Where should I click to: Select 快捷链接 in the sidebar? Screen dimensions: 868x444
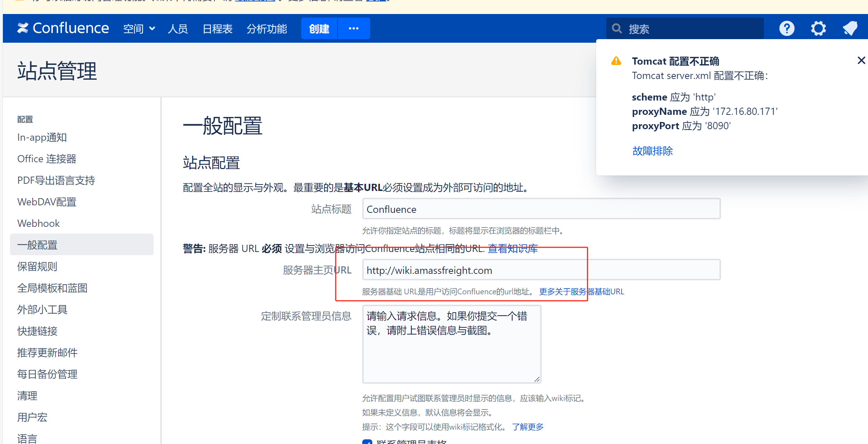point(37,331)
